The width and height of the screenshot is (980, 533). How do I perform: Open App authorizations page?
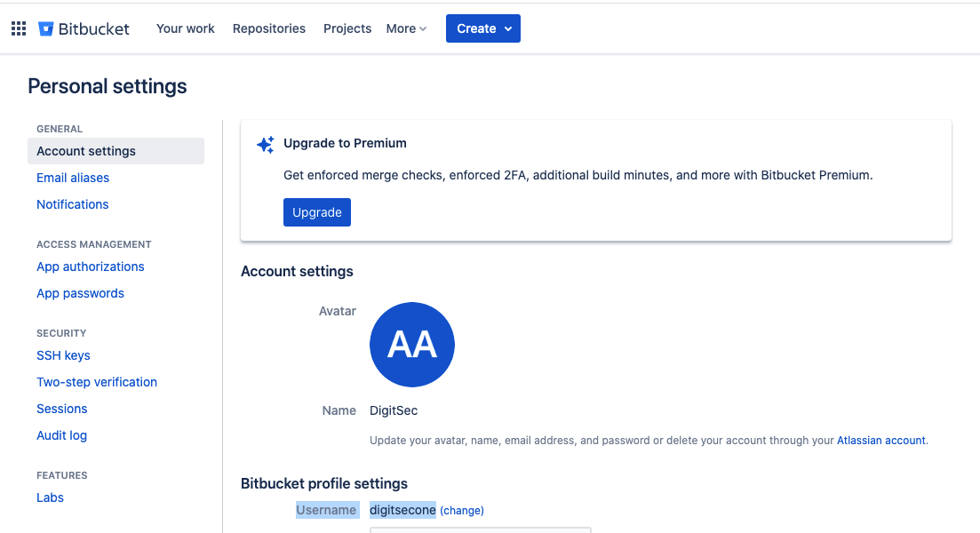point(90,266)
